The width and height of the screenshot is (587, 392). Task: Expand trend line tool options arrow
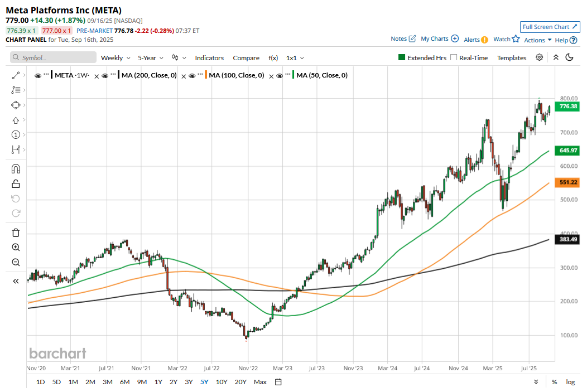(x=24, y=75)
